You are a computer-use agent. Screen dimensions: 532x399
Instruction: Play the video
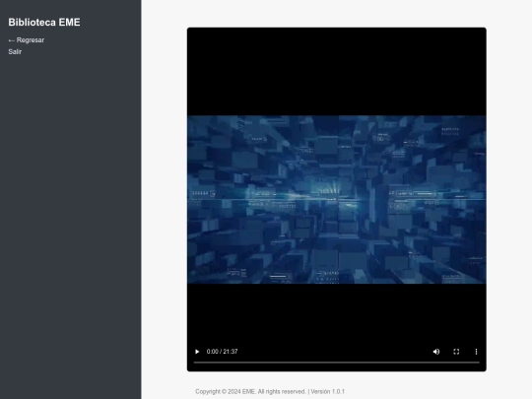coord(197,352)
